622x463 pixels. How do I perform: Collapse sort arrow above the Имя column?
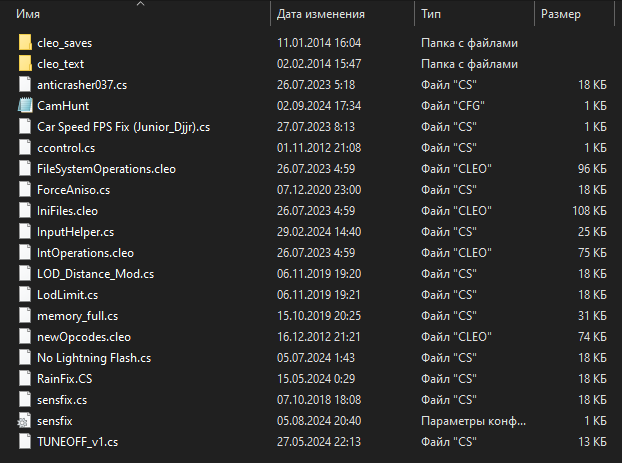(140, 4)
